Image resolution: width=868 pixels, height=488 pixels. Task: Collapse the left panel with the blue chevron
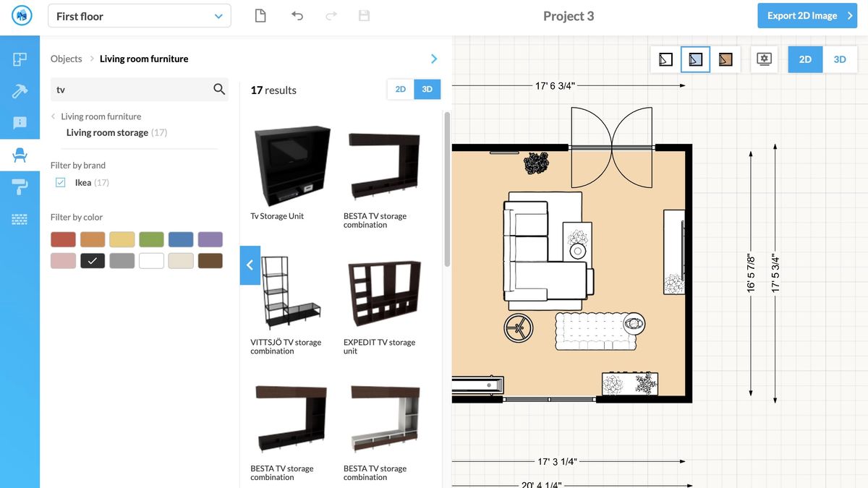250,265
